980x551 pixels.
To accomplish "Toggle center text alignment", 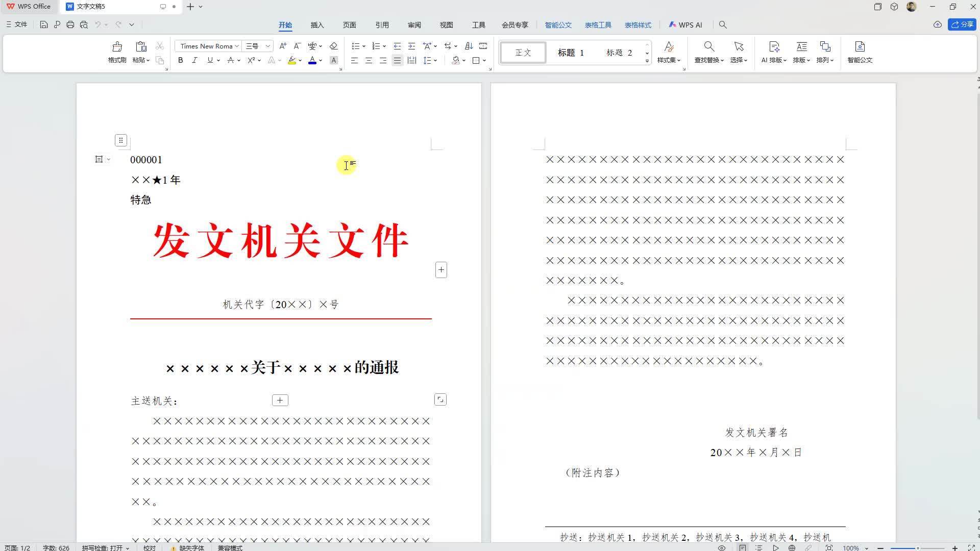I will (x=369, y=60).
